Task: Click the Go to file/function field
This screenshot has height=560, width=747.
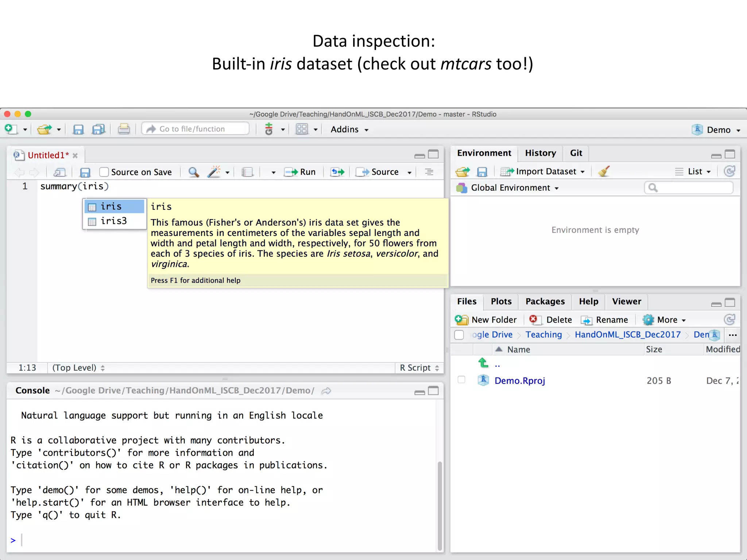Action: click(196, 129)
